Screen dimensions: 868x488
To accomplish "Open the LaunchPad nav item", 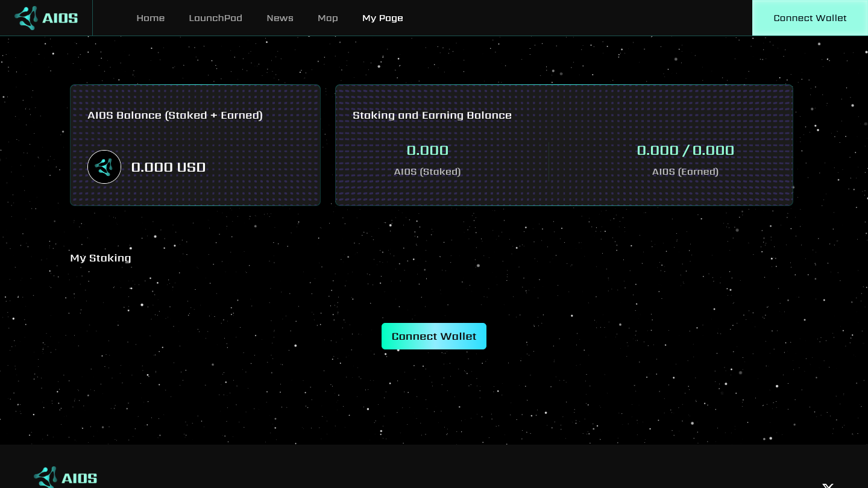I will click(x=216, y=18).
